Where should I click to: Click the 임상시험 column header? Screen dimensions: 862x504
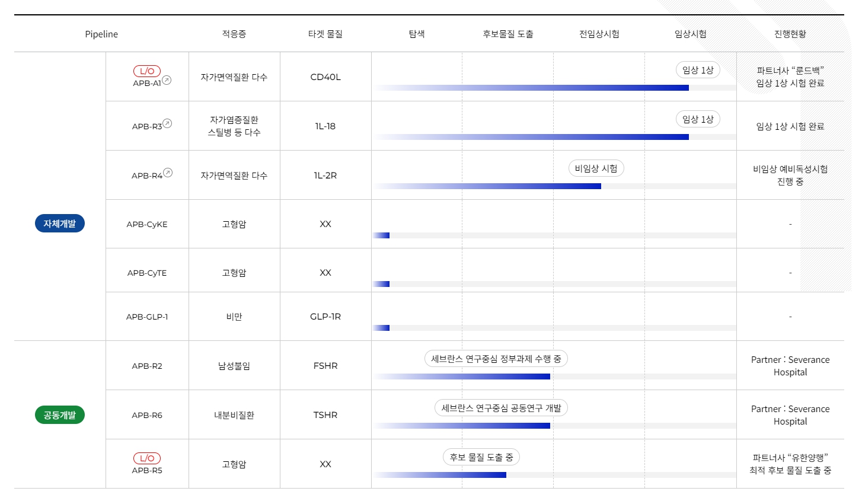pos(691,34)
